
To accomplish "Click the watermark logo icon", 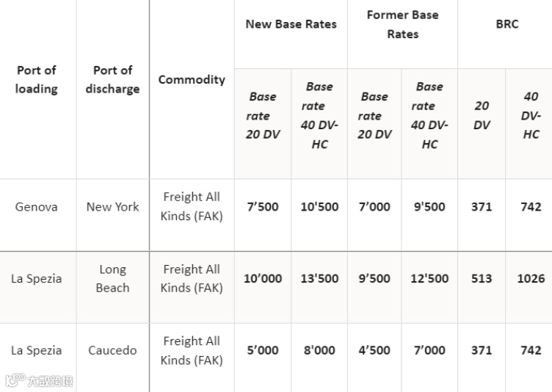I will point(15,380).
